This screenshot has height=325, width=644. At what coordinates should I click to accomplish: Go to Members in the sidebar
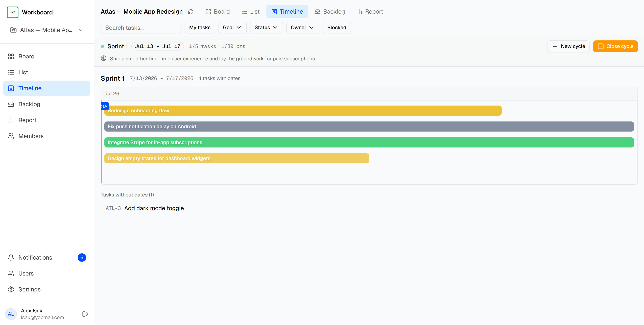[47, 136]
